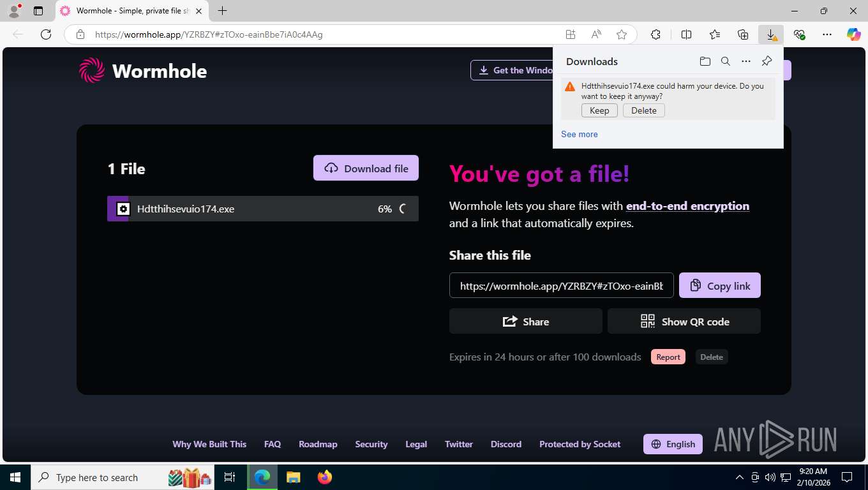
Task: Search downloads using magnifier icon
Action: coord(725,61)
